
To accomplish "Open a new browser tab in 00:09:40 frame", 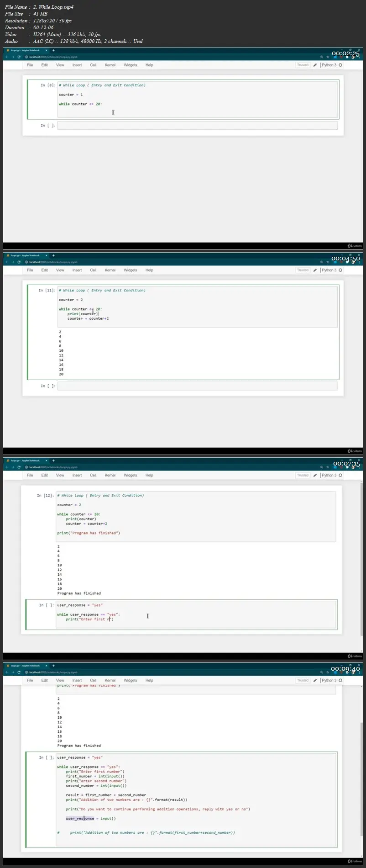I will point(53,666).
